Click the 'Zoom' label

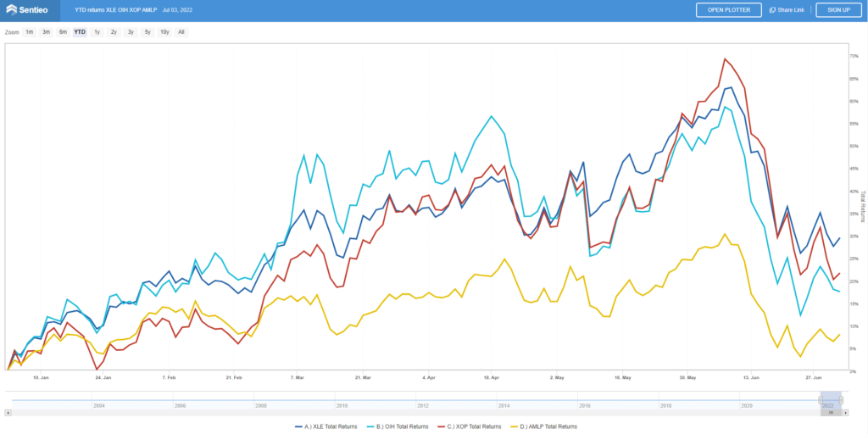[12, 32]
